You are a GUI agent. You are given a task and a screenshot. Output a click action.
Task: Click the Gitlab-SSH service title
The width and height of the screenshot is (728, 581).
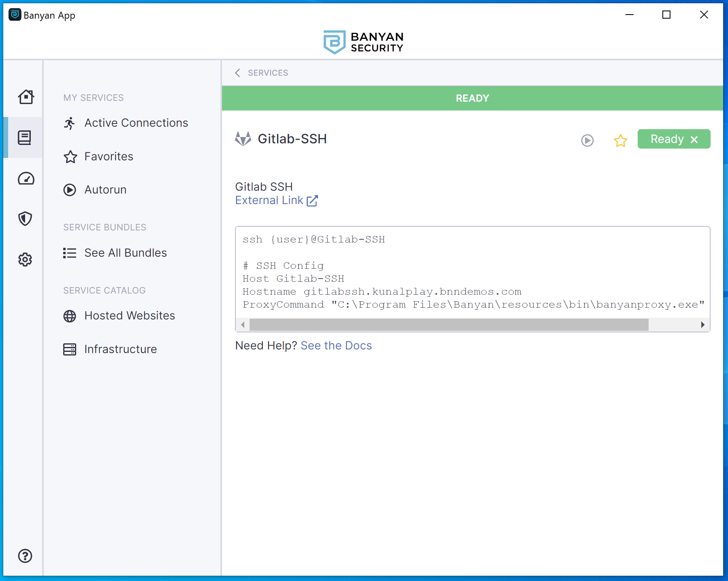click(292, 139)
